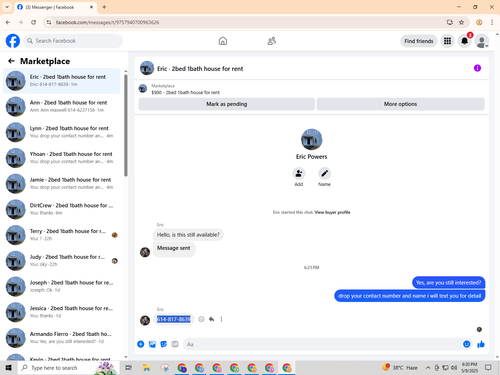The width and height of the screenshot is (500, 375).
Task: Click Eric Powers profile picture in chat
Action: (311, 139)
